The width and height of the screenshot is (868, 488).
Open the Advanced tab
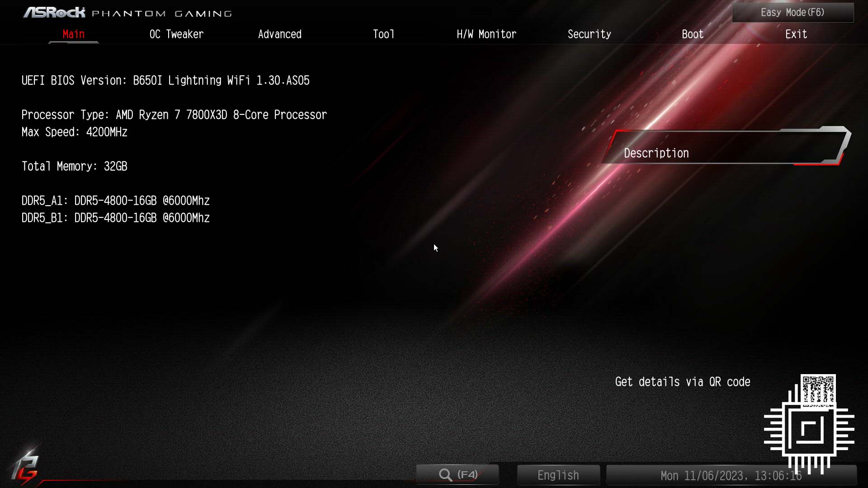tap(279, 34)
